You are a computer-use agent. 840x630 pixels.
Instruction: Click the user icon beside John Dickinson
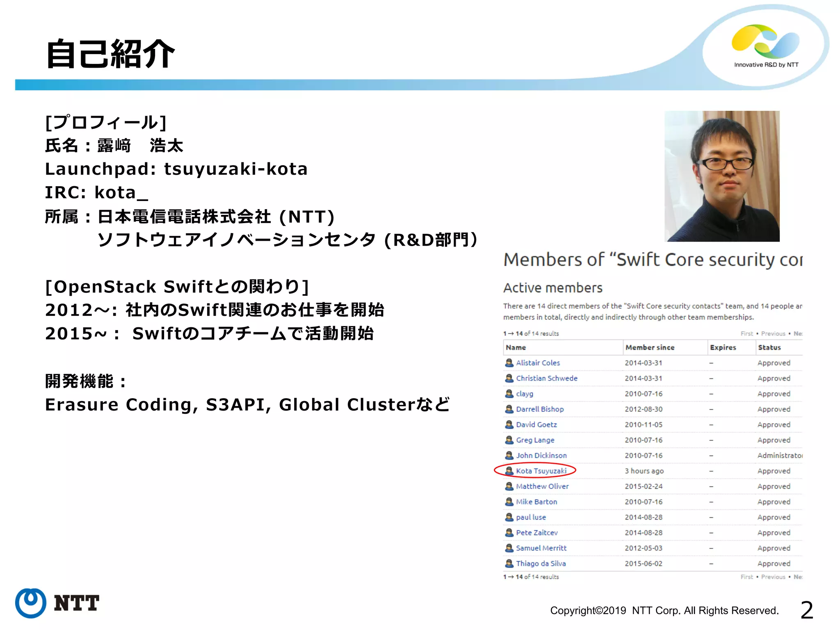[509, 455]
